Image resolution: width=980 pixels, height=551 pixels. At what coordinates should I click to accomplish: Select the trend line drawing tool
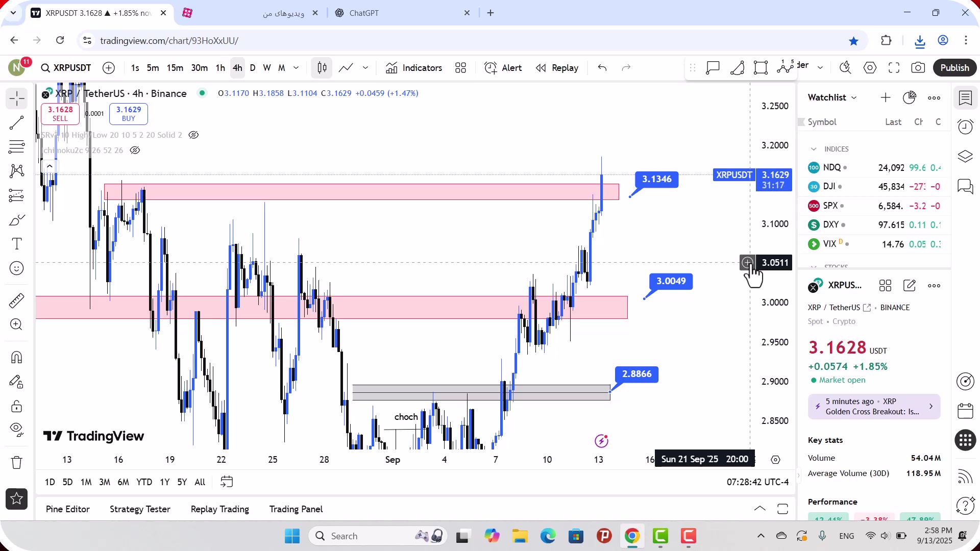17,122
